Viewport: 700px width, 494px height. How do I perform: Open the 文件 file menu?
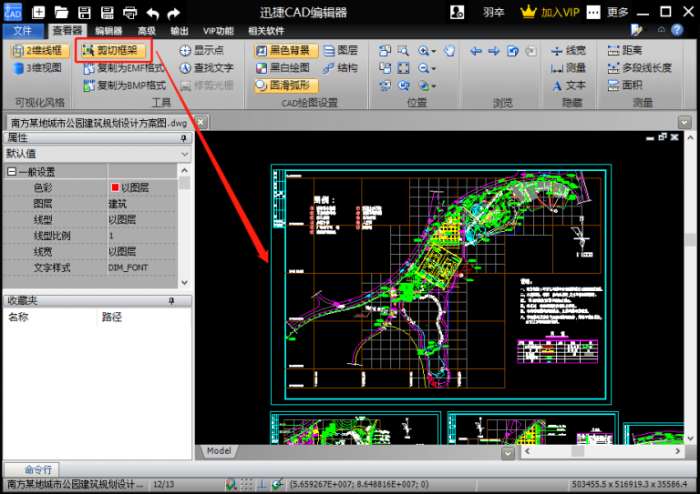23,31
